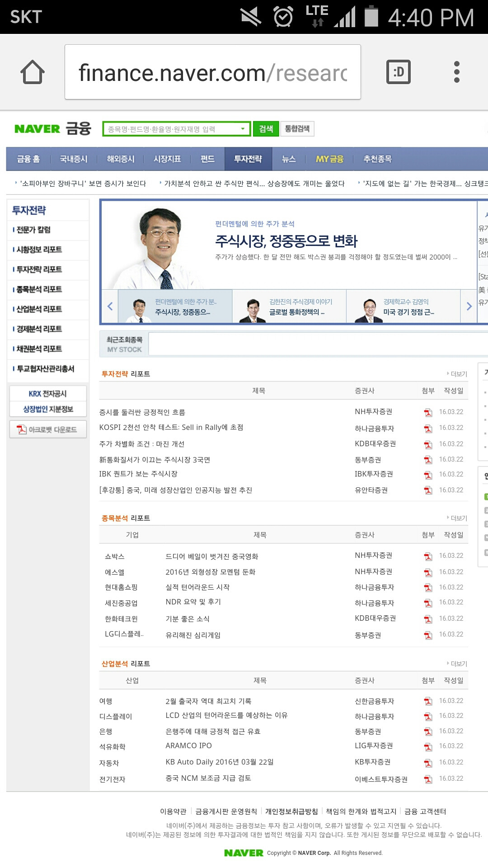Open the 은행주에 대해 긍정적 접근 유효 report
Screen dimensions: 488x868
(213, 731)
